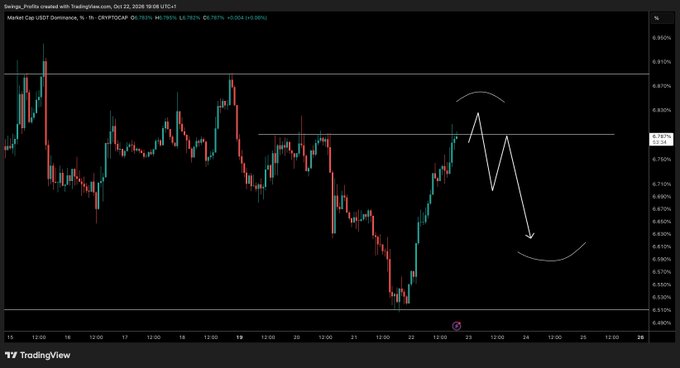Click date label 17 on time axis
The image size is (680, 368).
pos(125,337)
